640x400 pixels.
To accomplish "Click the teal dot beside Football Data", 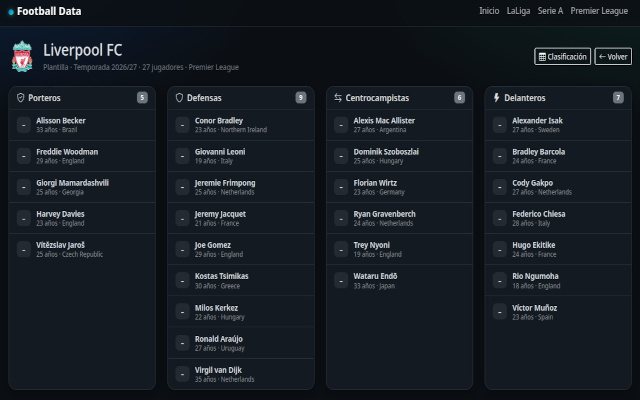I will tap(11, 12).
